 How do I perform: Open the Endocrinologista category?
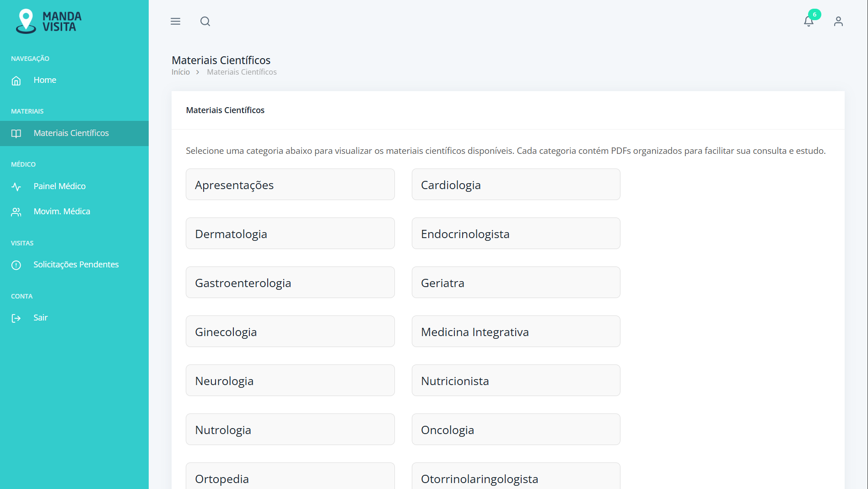point(516,234)
